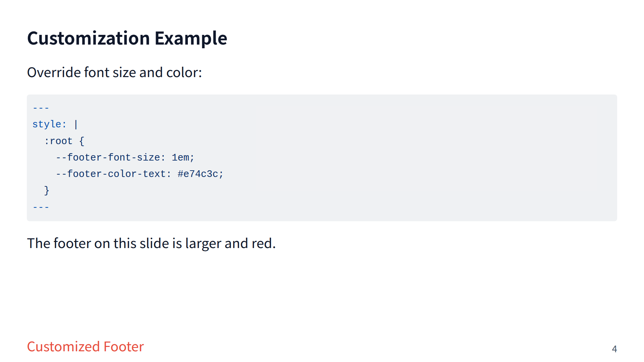The image size is (644, 362).
Task: Click the closing "---" line in code block
Action: click(41, 207)
